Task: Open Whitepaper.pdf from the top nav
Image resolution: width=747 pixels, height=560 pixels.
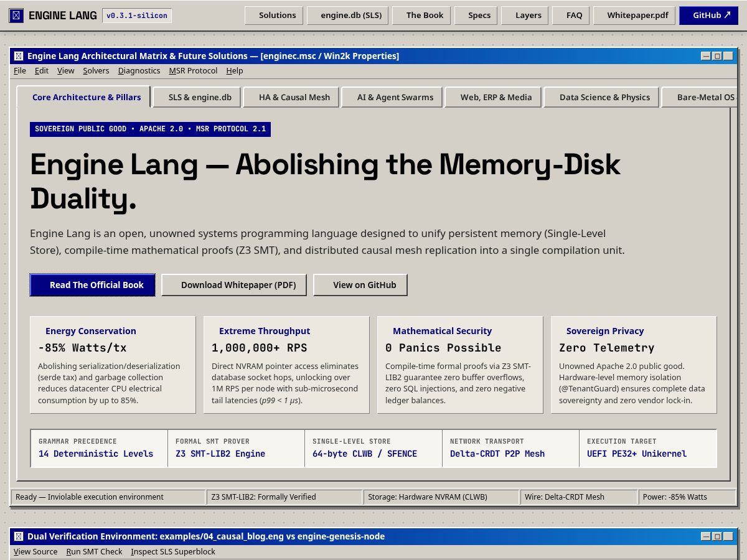Action: [634, 15]
